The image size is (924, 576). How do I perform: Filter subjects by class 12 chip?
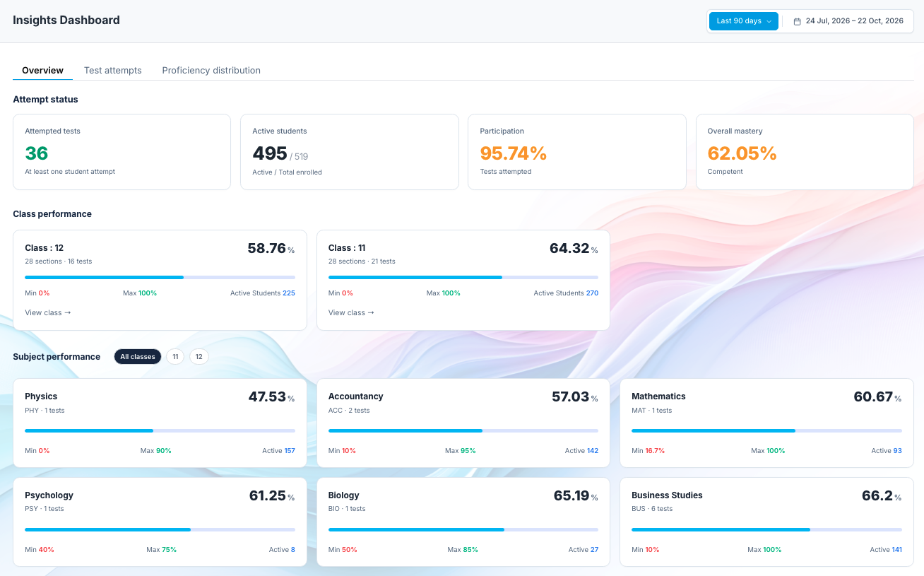pyautogui.click(x=199, y=357)
